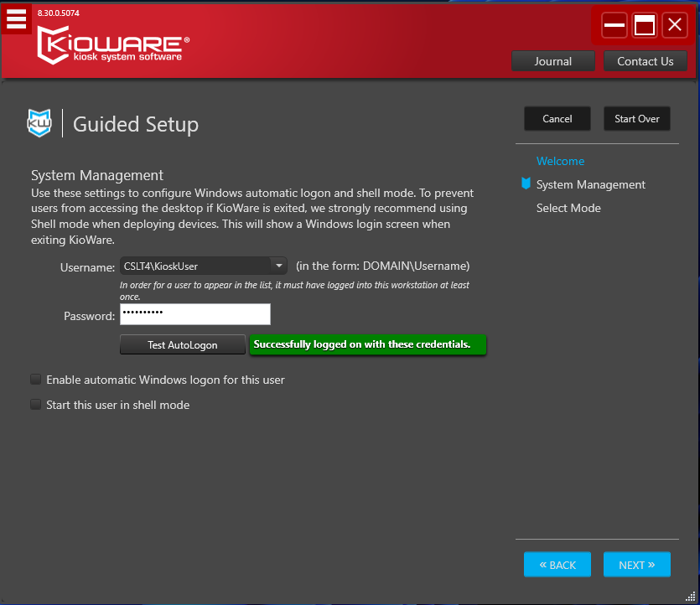700x605 pixels.
Task: Maximize the KioWare window
Action: point(645,25)
